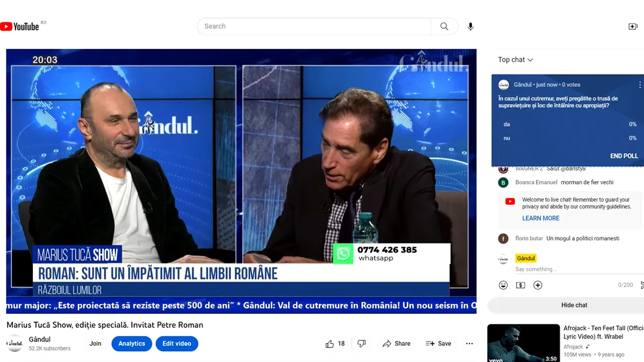The width and height of the screenshot is (644, 362).
Task: Open the video's "..." more actions menu
Action: (469, 343)
